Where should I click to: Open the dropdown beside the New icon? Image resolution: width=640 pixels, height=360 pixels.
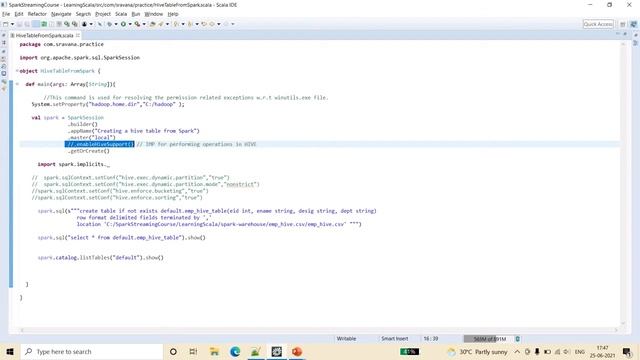pos(13,24)
